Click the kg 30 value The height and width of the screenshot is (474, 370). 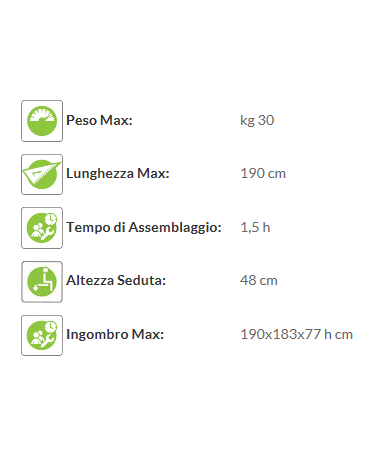click(x=257, y=121)
